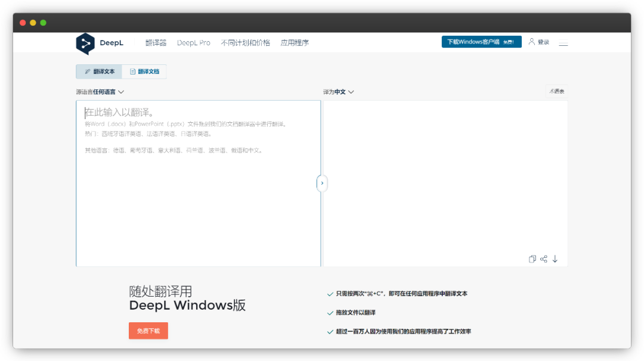This screenshot has height=361, width=644.
Task: Click the red window close button
Action: click(x=23, y=23)
